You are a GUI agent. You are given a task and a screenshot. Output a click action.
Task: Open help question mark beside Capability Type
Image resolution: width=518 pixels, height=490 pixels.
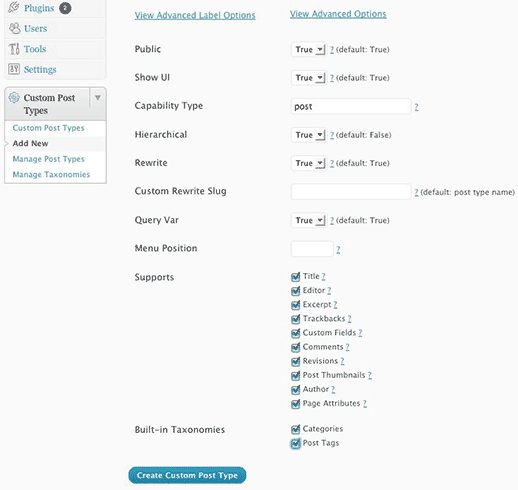click(416, 107)
